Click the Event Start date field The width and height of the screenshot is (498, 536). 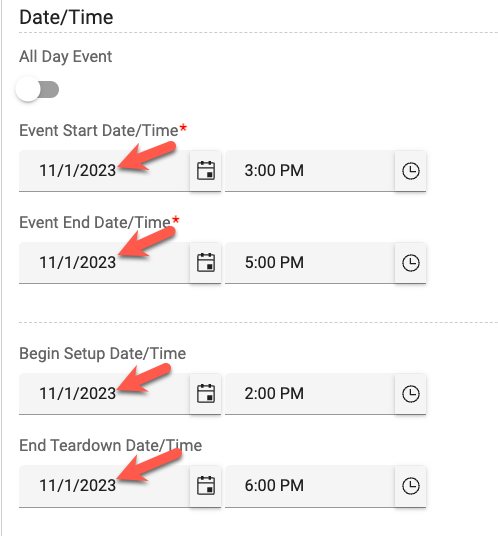[104, 171]
